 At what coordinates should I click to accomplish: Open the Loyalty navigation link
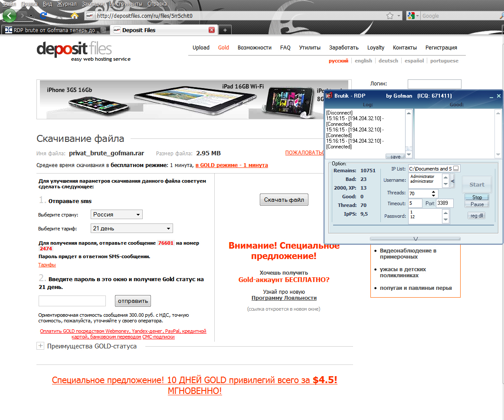pos(376,48)
